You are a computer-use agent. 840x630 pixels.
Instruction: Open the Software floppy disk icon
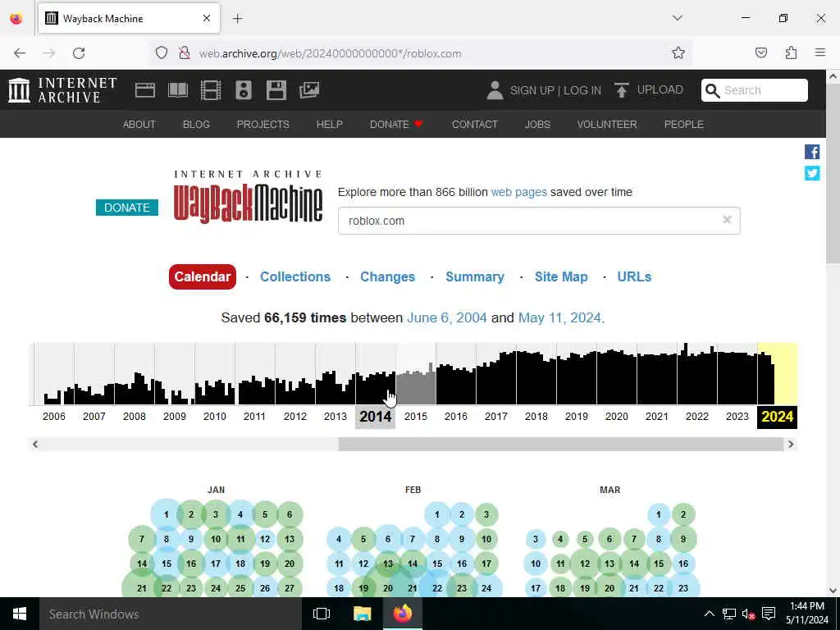(276, 90)
